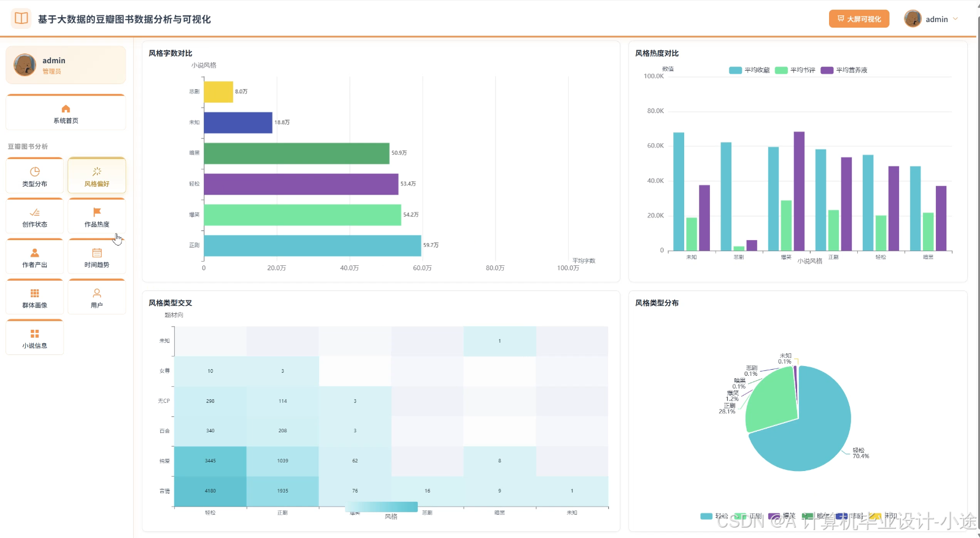
Task: Click heatmap cell with value 3445
Action: coord(210,461)
